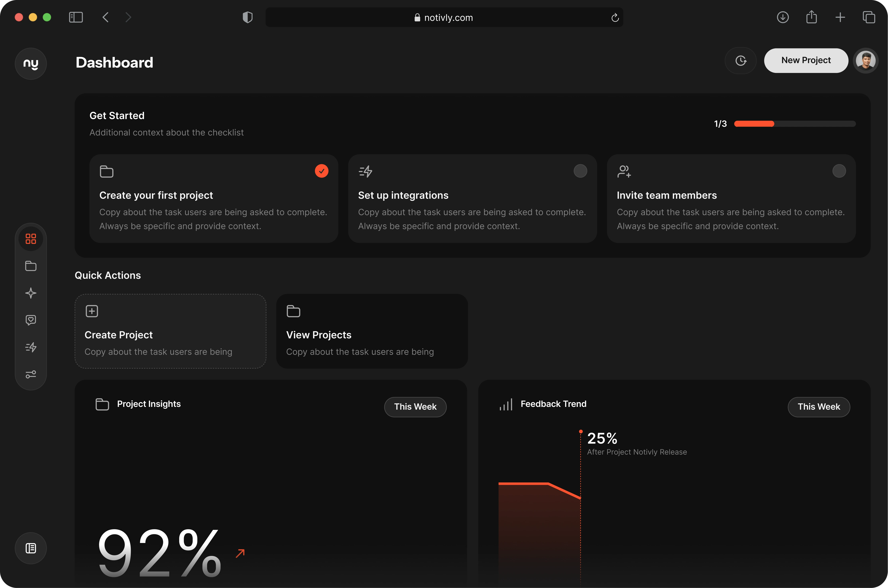Screen dimensions: 888x588
Task: Open the folder projects sidebar icon
Action: 31,266
